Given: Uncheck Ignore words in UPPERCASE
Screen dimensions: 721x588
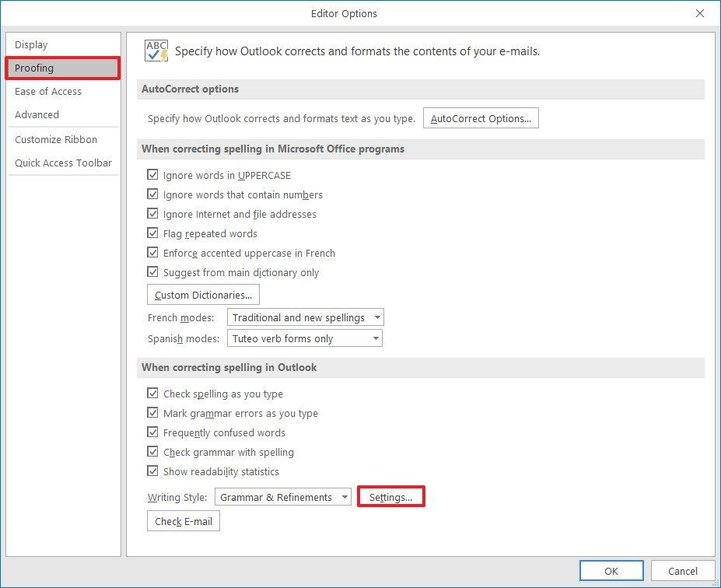Looking at the screenshot, I should (x=153, y=175).
